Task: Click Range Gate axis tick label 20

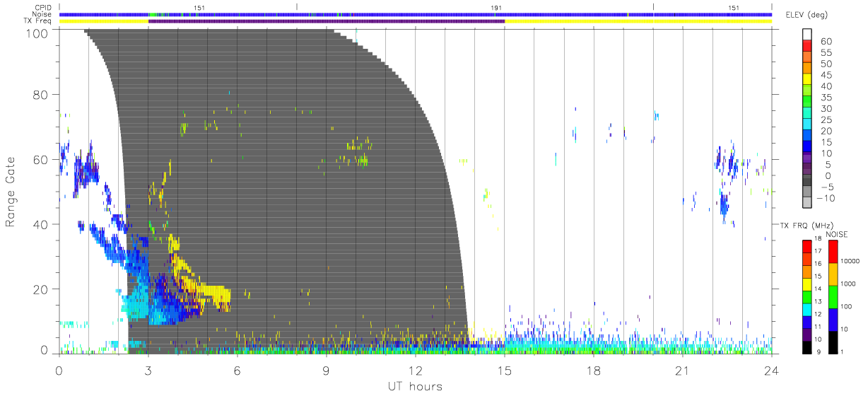Action: 40,289
